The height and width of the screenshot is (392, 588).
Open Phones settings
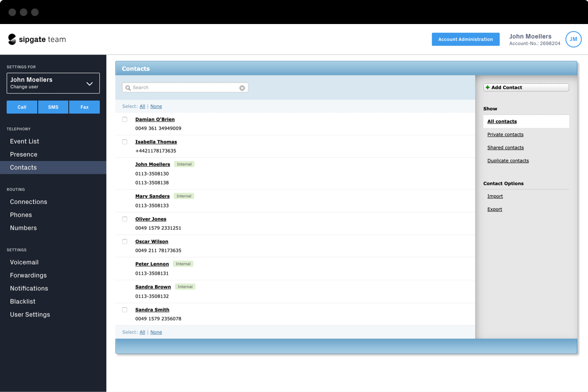(x=21, y=215)
